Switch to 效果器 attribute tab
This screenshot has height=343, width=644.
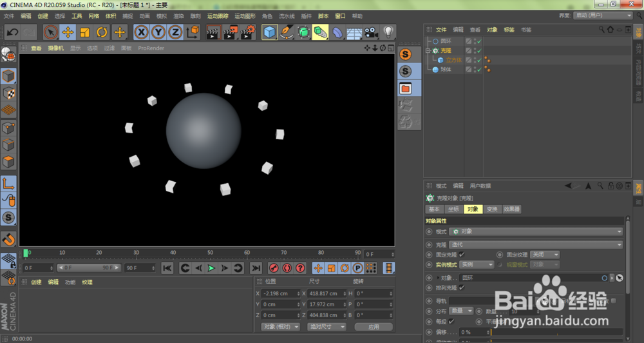pyautogui.click(x=512, y=209)
